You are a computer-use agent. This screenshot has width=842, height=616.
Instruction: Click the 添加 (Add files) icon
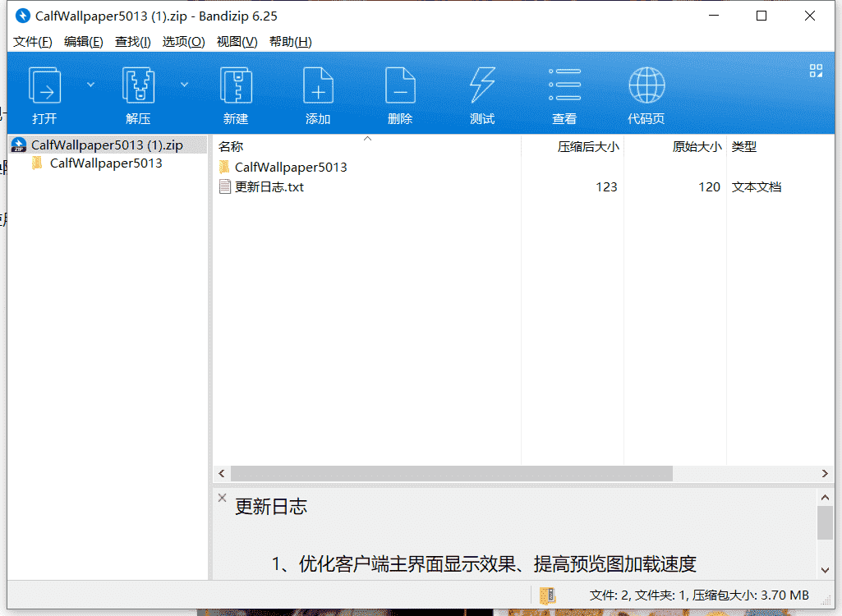pos(318,85)
